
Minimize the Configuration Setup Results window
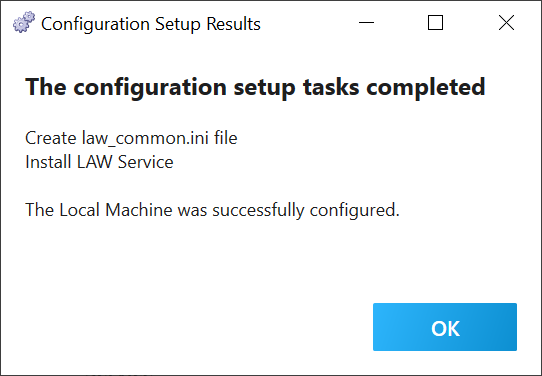pos(366,23)
